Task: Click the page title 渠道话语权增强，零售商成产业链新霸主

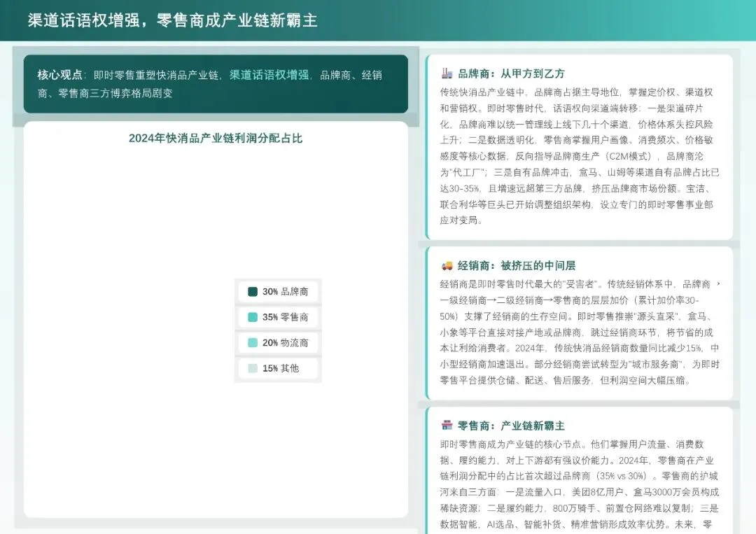Action: coord(172,20)
